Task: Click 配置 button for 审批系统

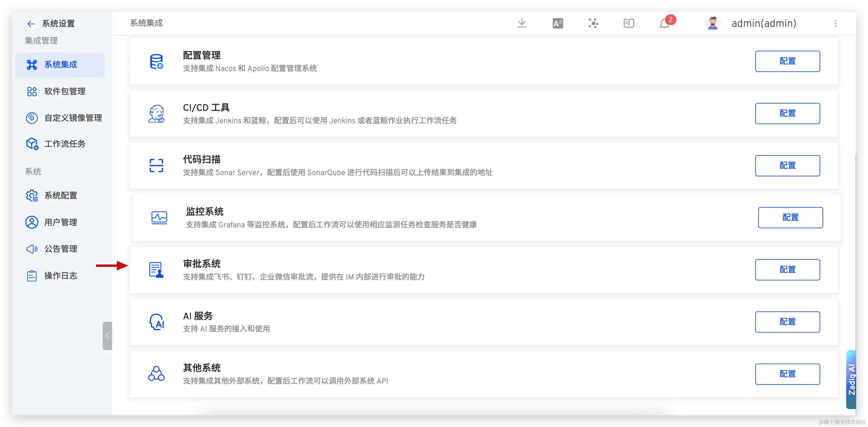Action: (787, 270)
